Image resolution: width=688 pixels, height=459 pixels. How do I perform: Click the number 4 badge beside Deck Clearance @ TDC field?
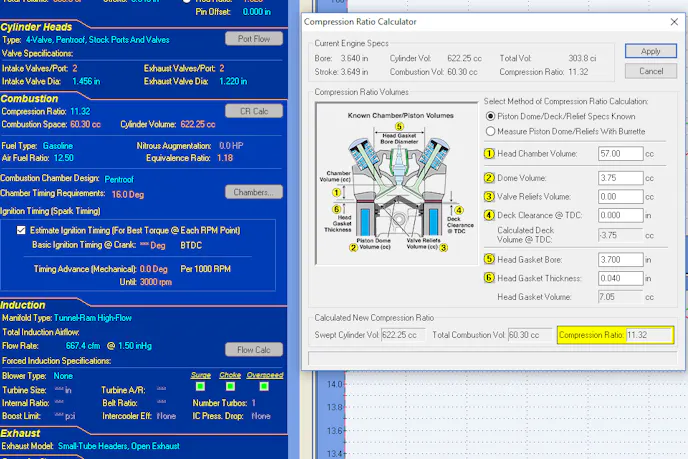[x=490, y=214]
